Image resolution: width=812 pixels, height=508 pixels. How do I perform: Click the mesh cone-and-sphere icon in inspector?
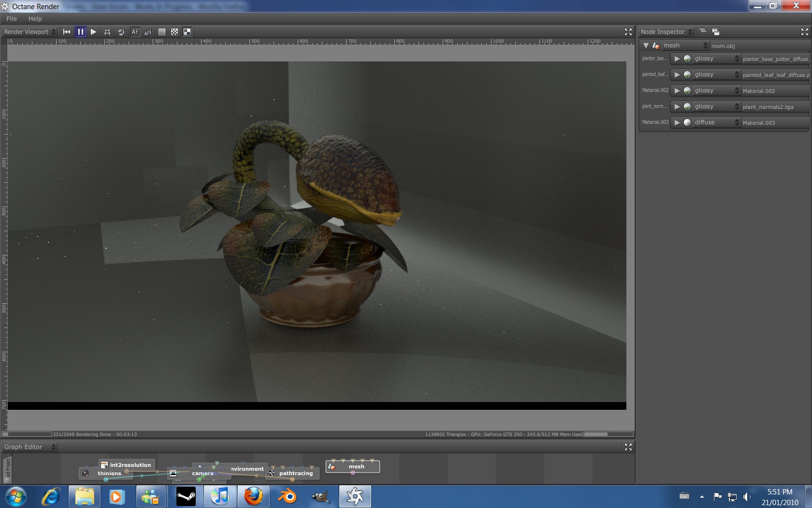tap(656, 45)
